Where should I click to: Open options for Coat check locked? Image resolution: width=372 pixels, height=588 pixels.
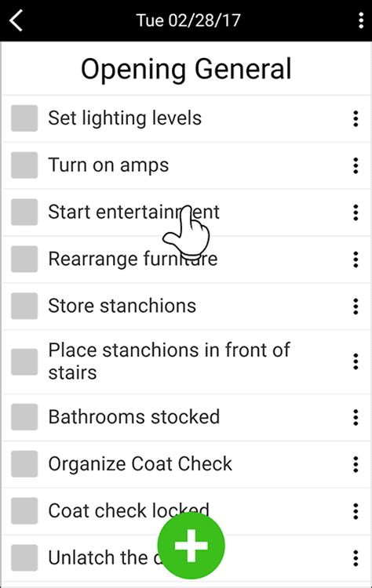coord(356,511)
